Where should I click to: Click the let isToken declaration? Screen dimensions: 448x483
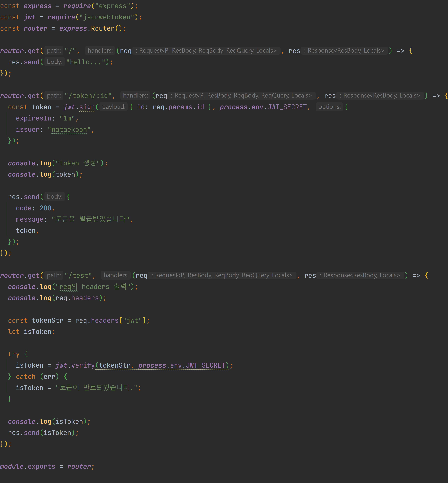32,332
